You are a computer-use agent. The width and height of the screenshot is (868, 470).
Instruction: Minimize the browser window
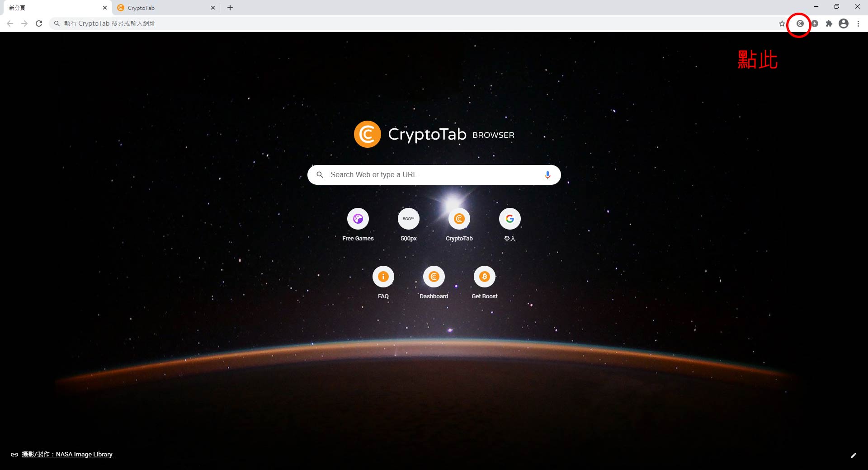[x=816, y=7]
